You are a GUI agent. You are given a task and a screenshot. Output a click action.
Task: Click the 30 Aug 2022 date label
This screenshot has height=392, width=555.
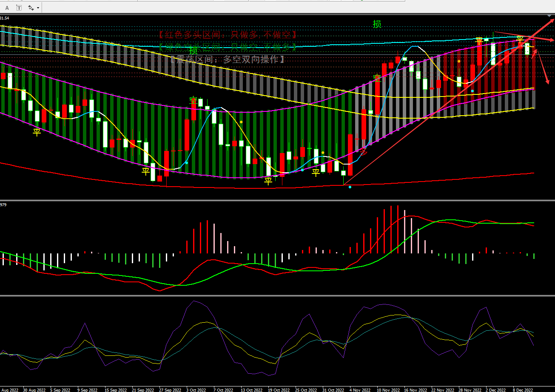(34, 390)
